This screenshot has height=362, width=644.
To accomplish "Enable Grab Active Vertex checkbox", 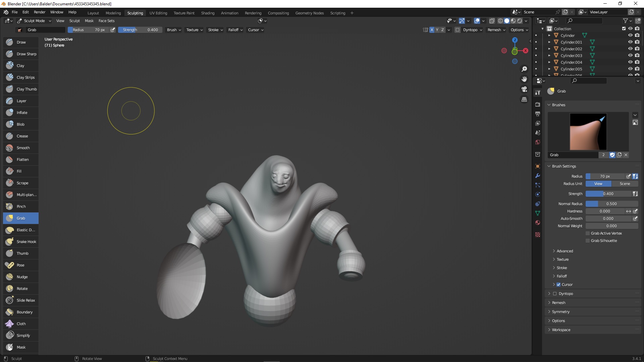I will click(x=588, y=233).
